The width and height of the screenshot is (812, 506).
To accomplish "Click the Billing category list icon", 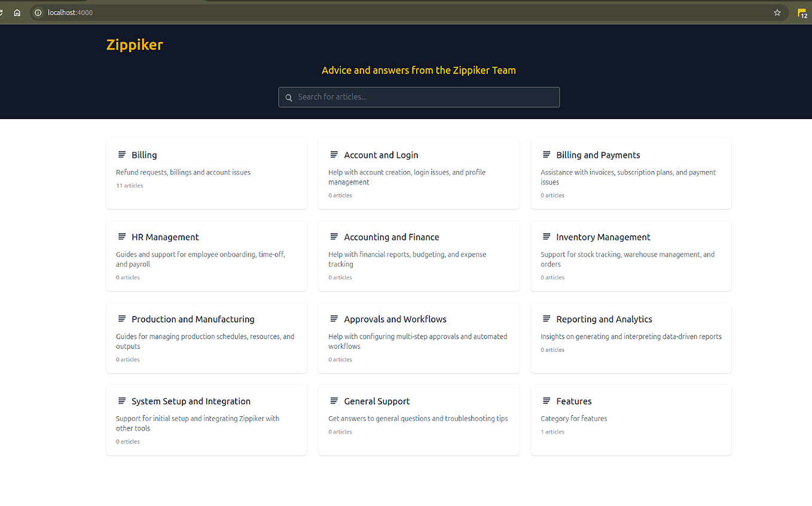I will click(x=121, y=154).
